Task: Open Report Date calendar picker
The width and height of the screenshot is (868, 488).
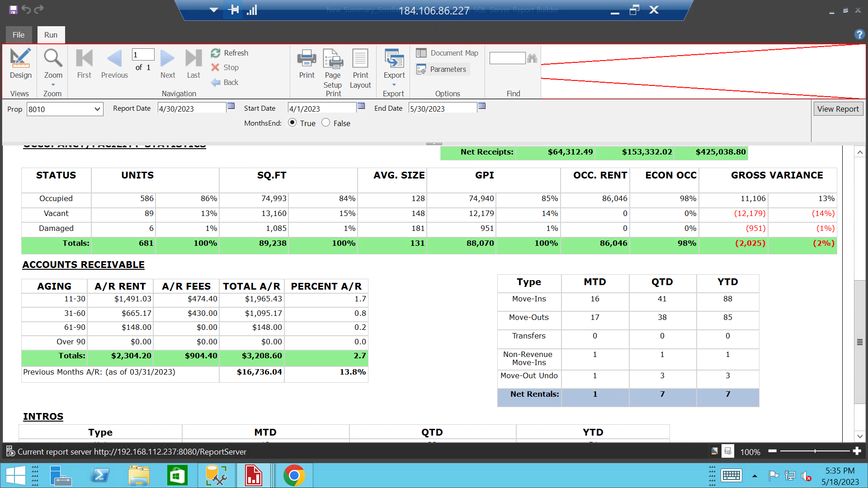Action: (231, 106)
